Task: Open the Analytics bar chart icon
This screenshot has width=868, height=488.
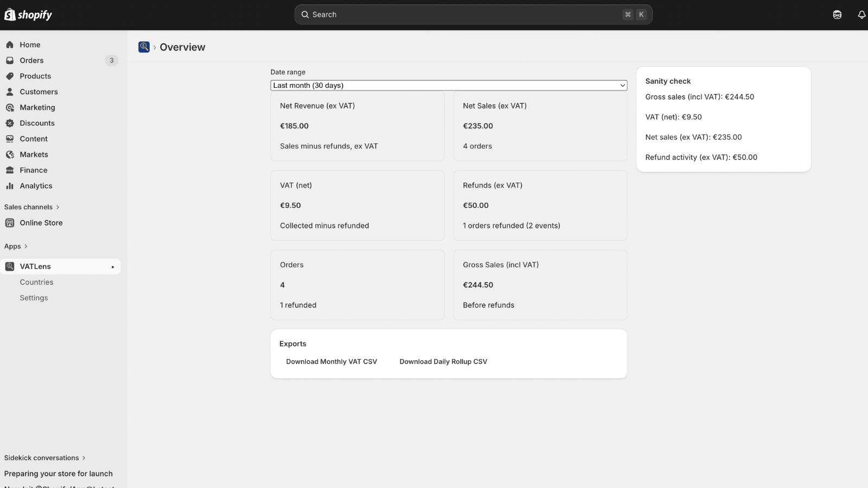Action: coord(10,186)
